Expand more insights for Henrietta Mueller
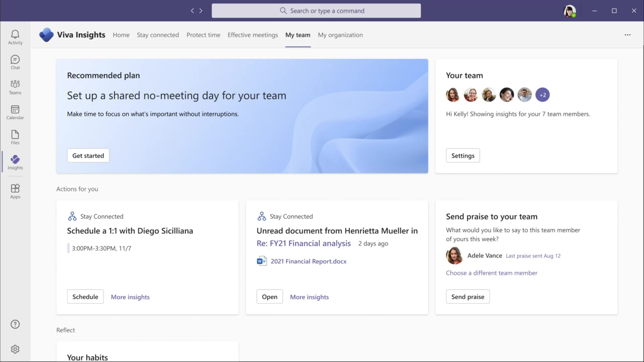Screen dimensions: 644x362 310,297
